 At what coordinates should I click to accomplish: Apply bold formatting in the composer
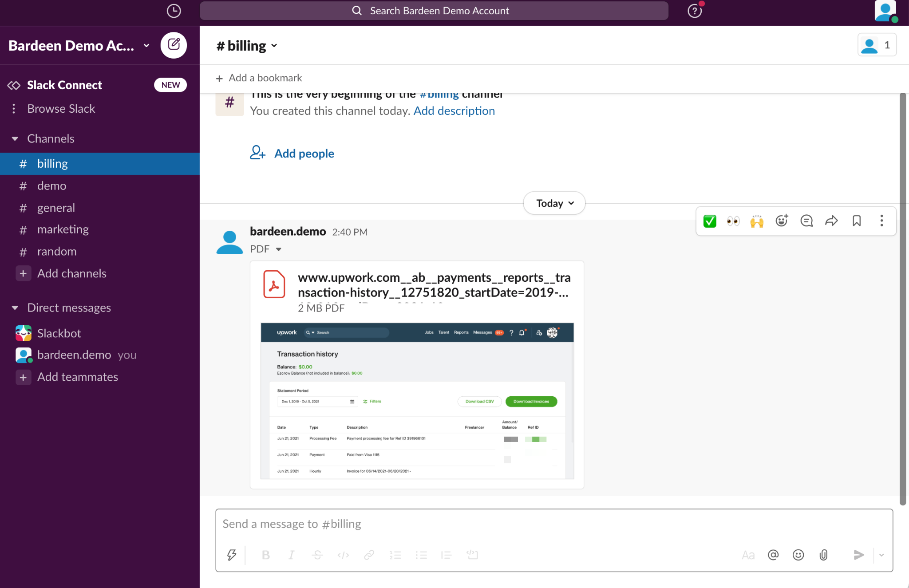[x=265, y=555]
